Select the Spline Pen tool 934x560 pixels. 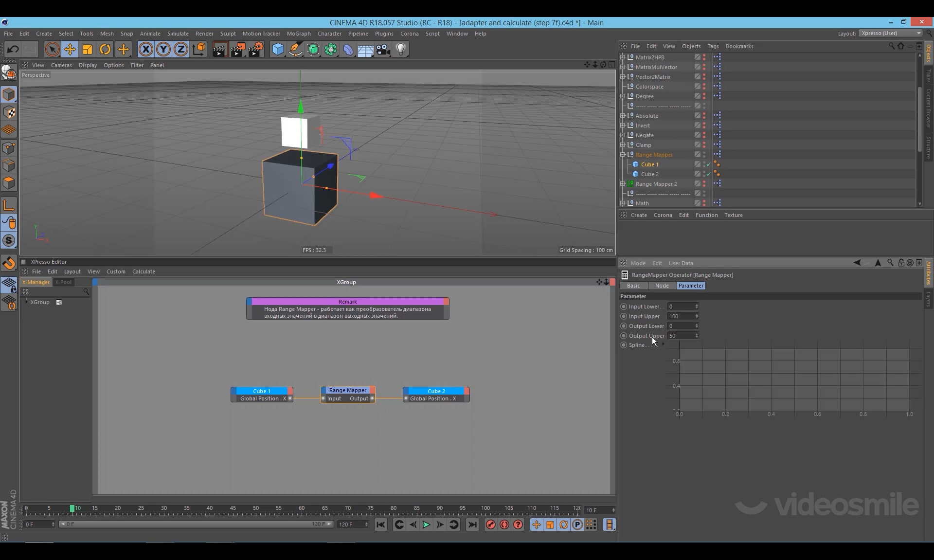pyautogui.click(x=295, y=49)
